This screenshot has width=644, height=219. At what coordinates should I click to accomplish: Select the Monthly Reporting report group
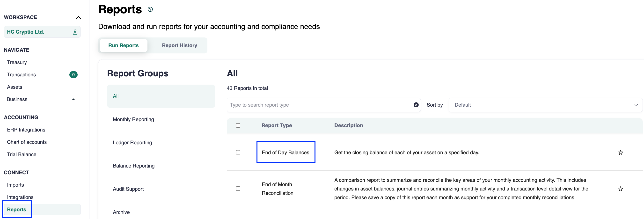[133, 119]
